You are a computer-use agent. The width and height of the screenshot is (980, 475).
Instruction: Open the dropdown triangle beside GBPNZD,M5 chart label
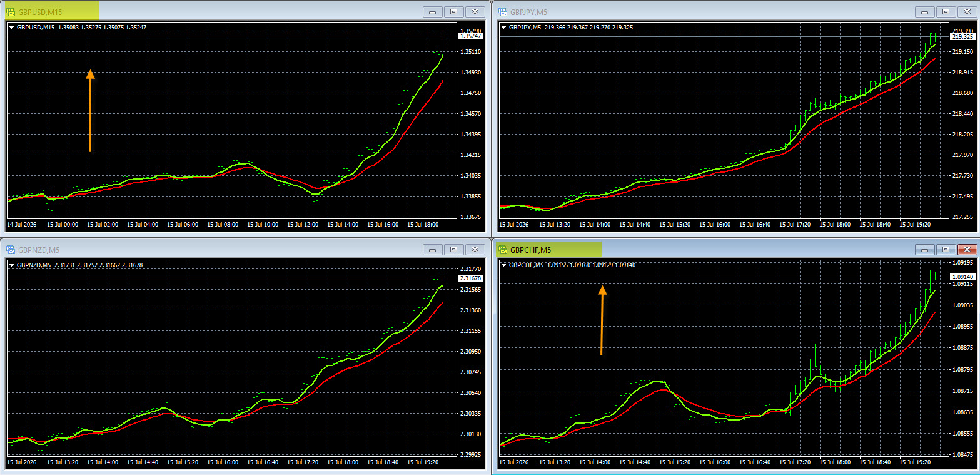pyautogui.click(x=12, y=265)
